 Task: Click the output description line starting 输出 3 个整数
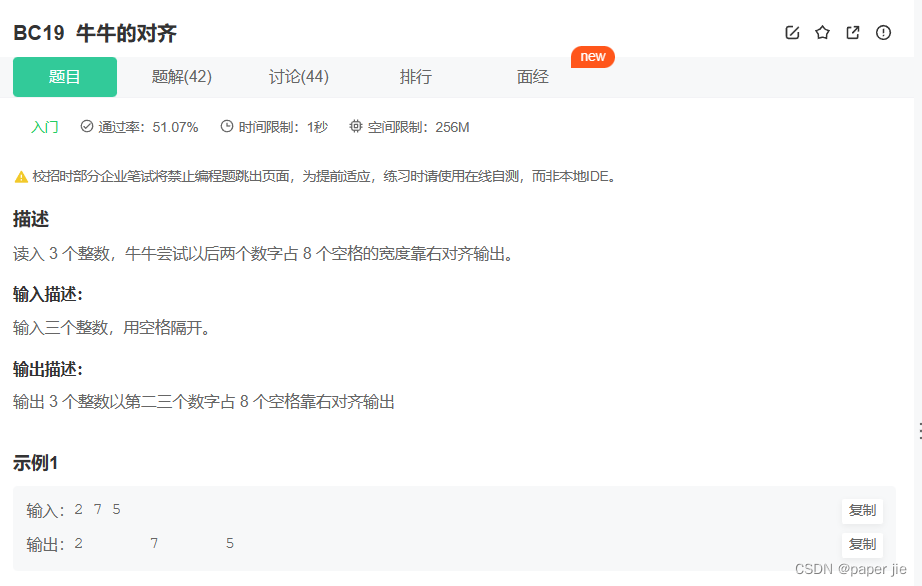point(203,402)
